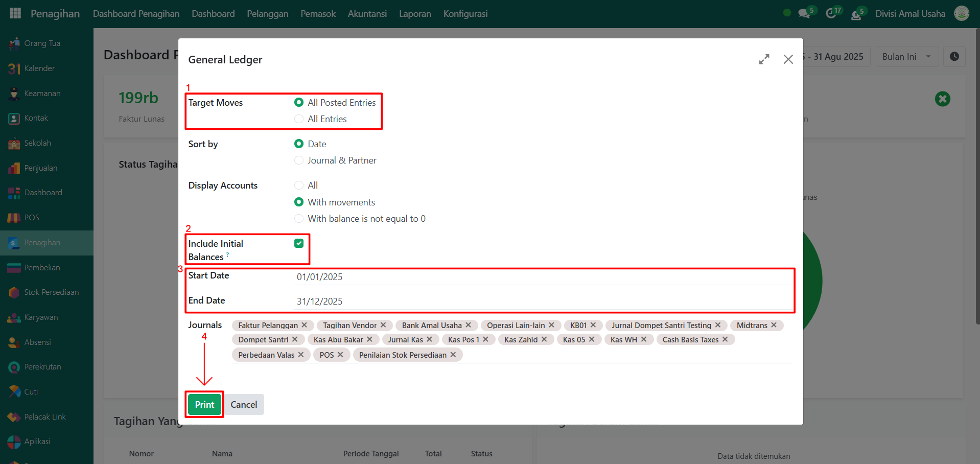
Task: Open the activities clock icon with badge
Action: coord(831,14)
